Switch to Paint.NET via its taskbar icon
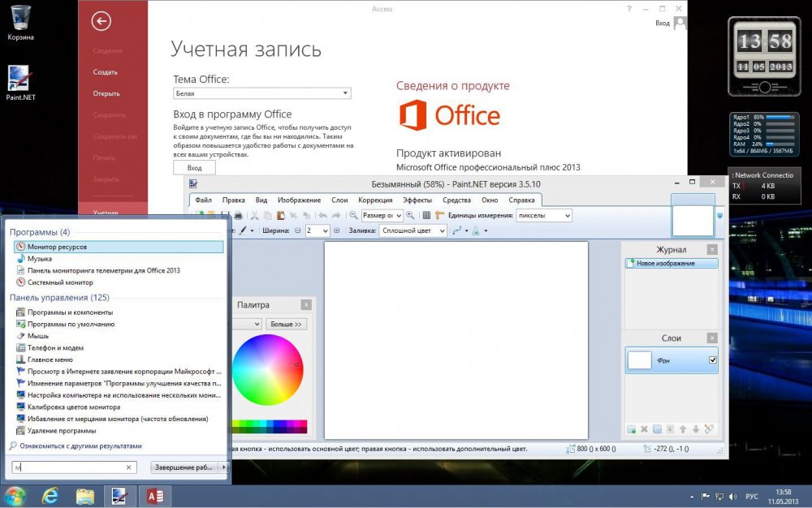812x508 pixels. (x=119, y=496)
